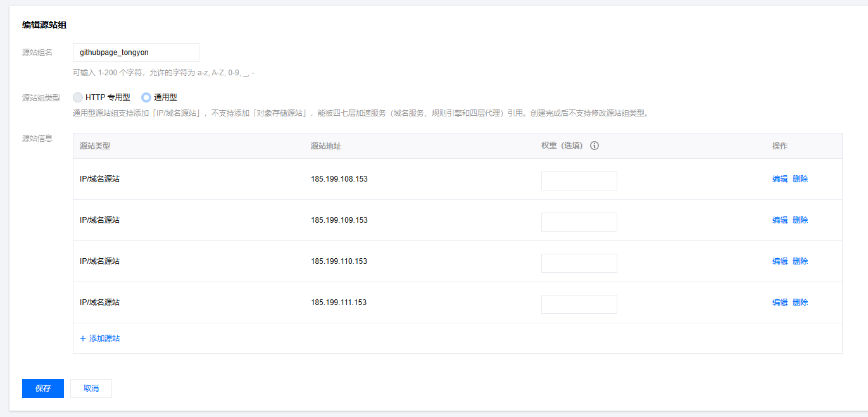Click the 取消 button
868x417 pixels.
point(91,389)
